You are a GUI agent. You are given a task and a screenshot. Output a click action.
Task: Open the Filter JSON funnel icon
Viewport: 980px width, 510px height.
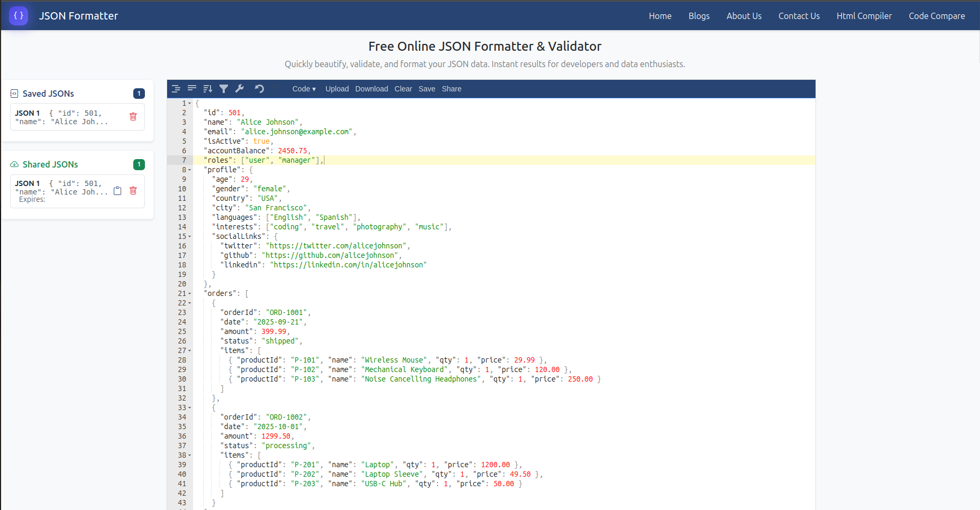[224, 89]
